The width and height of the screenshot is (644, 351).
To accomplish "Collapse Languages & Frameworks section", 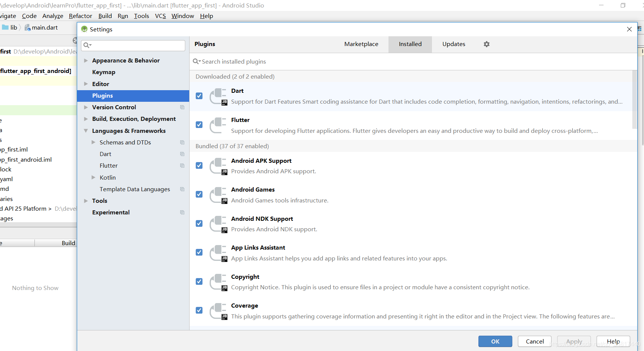I will pyautogui.click(x=86, y=131).
